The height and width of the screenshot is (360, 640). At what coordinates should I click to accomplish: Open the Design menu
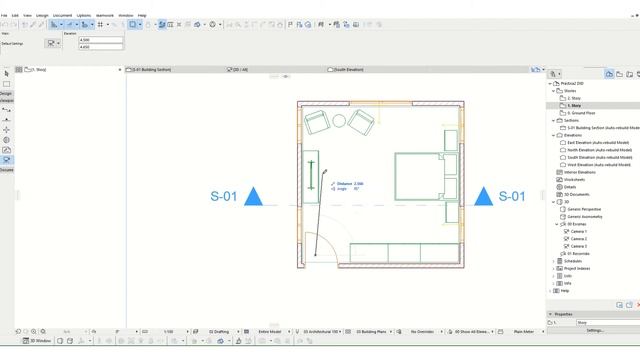tap(42, 16)
